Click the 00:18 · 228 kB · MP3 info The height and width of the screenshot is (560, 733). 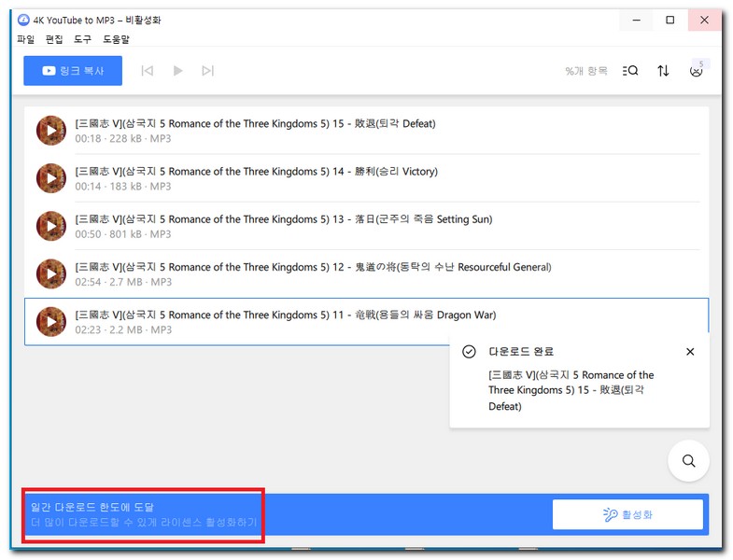(x=123, y=139)
